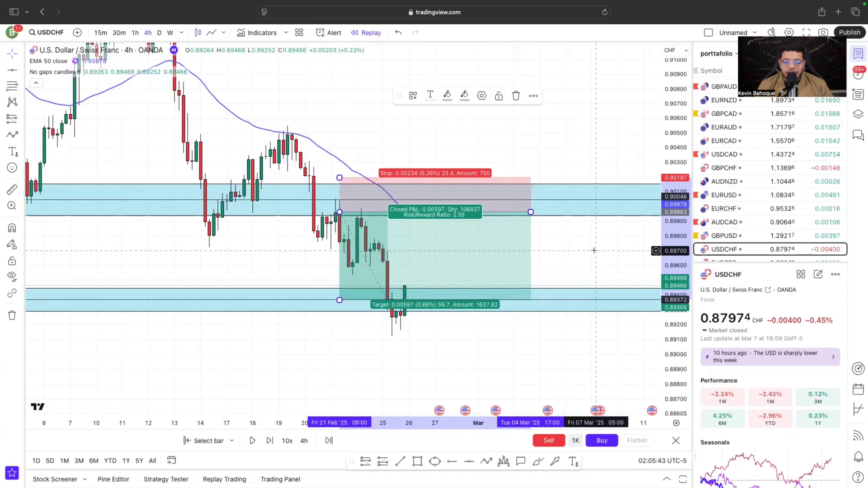Toggle bar Replay mode
The image size is (868, 488).
coord(366,33)
